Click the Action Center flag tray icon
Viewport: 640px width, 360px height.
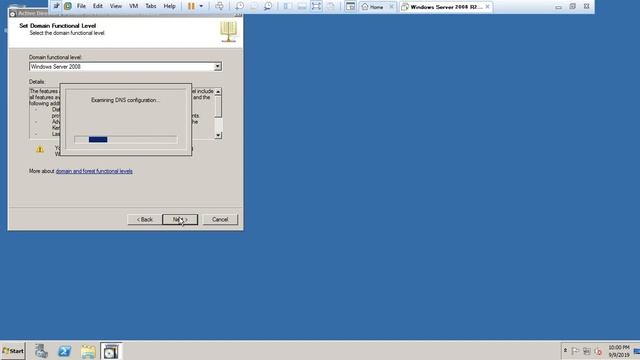point(575,351)
